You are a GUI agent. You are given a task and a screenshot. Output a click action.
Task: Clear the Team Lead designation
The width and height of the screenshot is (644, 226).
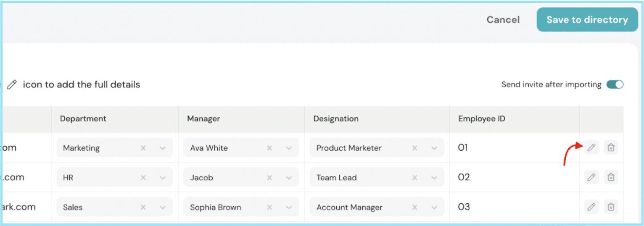(x=414, y=178)
